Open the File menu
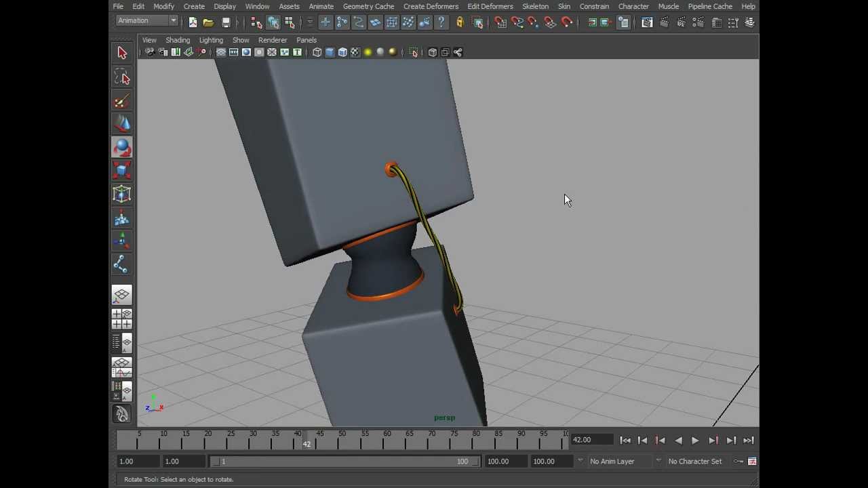Viewport: 868px width, 488px height. (x=118, y=6)
